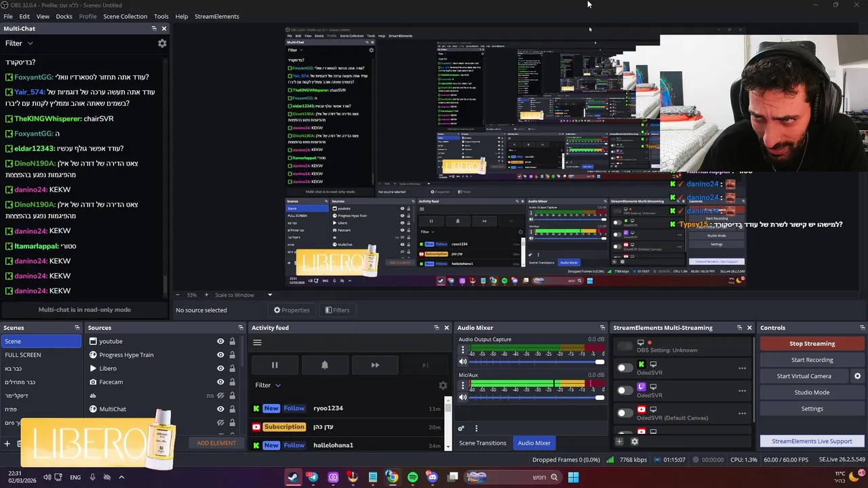Open advanced audio properties gears icon
This screenshot has height=488, width=868.
click(461, 428)
